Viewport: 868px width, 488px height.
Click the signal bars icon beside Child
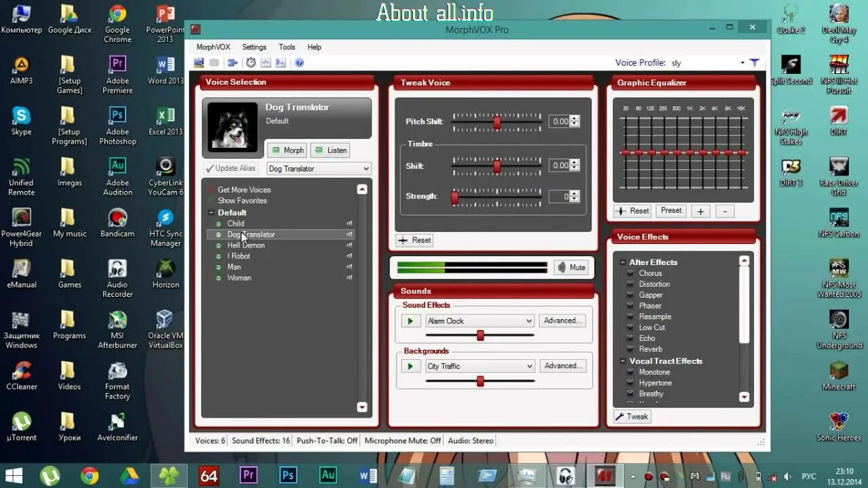(x=350, y=224)
